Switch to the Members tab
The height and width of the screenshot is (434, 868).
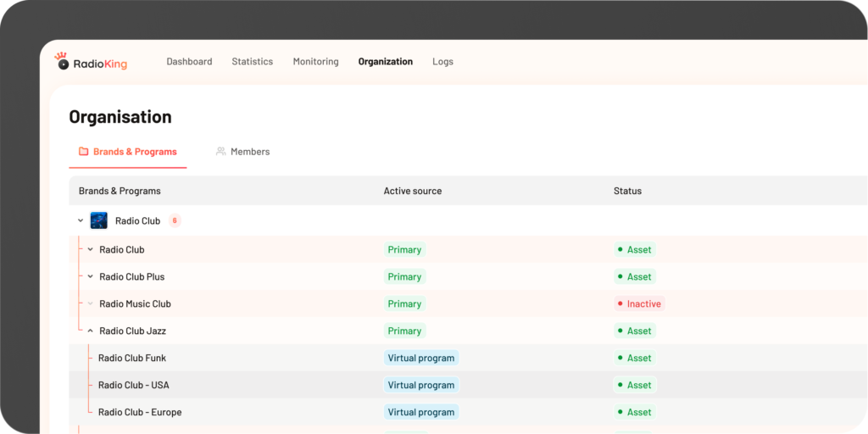click(249, 152)
